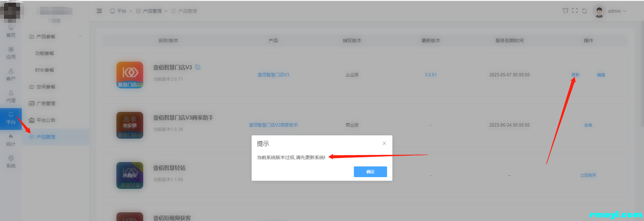Click 壹佰智慧门店V3 product link
Screen dimensions: 644x221
273,75
